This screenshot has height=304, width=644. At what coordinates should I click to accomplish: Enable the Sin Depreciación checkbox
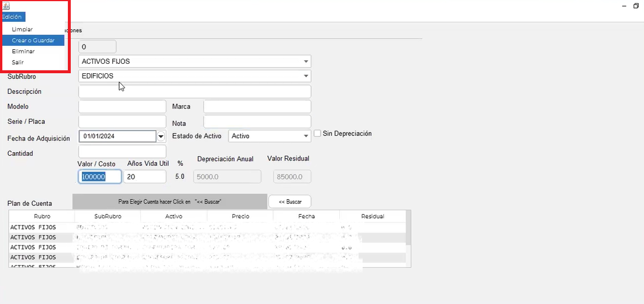[318, 134]
